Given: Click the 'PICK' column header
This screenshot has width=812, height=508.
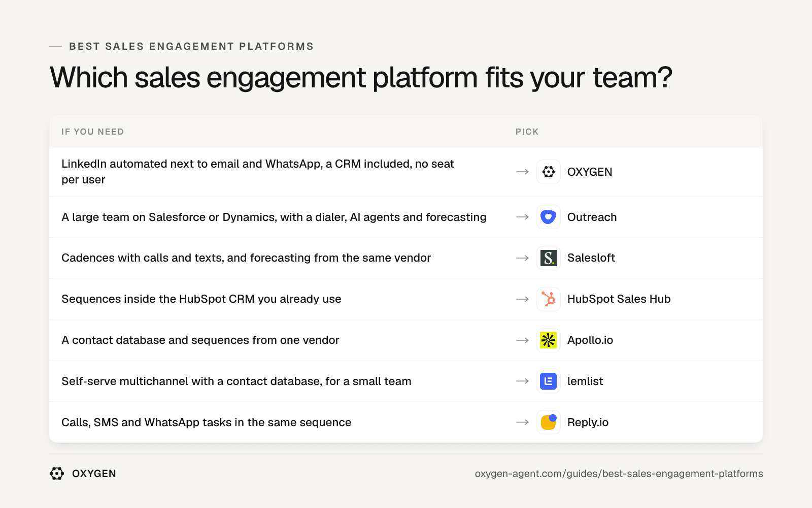Looking at the screenshot, I should point(527,132).
